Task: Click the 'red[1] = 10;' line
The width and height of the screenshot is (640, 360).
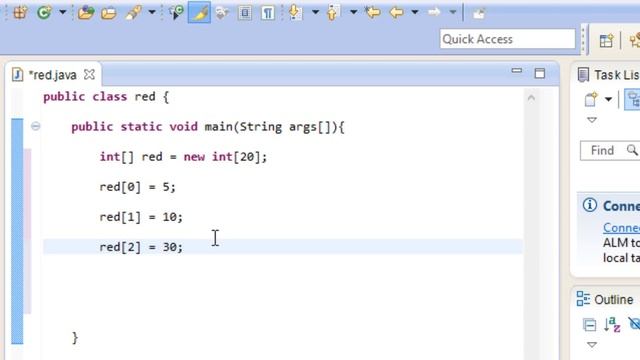Action: point(141,217)
